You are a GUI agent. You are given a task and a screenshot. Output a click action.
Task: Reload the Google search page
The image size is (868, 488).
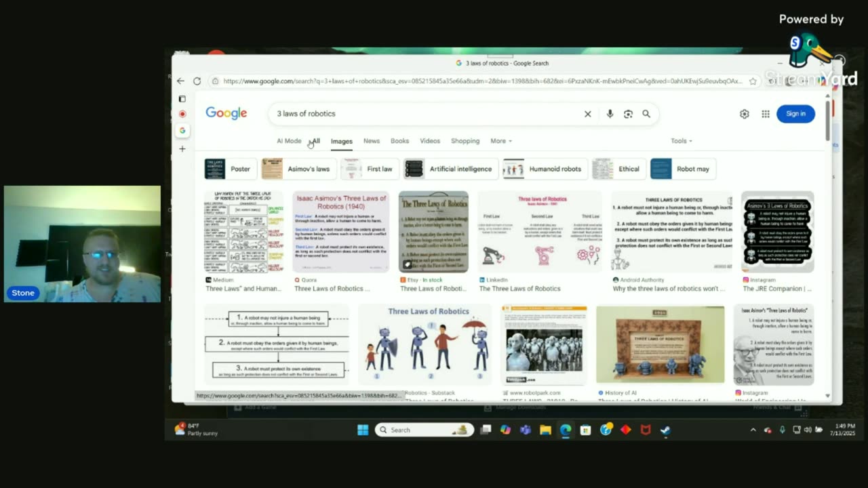pos(197,81)
